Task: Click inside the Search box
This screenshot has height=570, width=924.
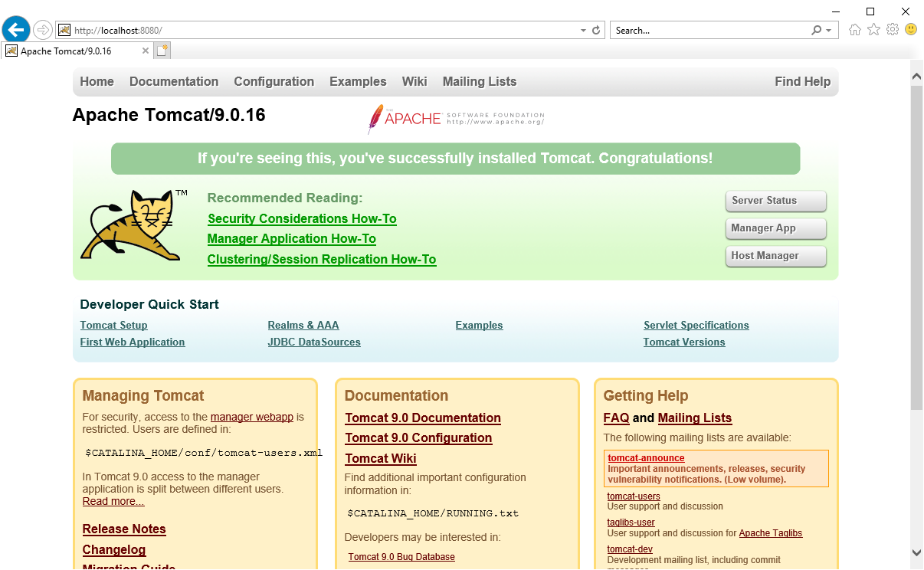Action: coord(710,31)
